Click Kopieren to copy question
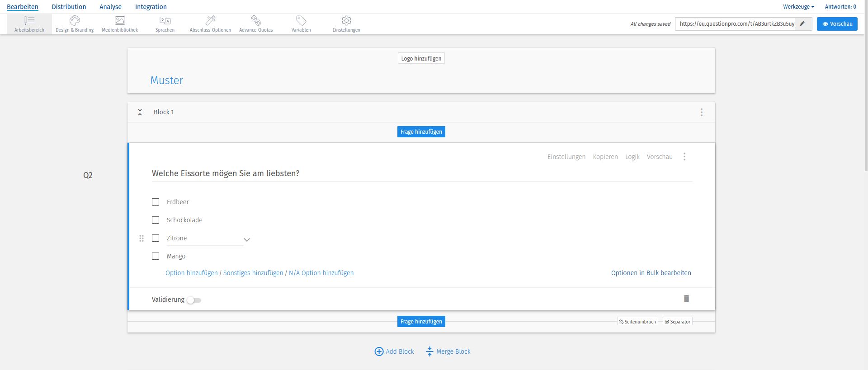868x370 pixels. [605, 157]
